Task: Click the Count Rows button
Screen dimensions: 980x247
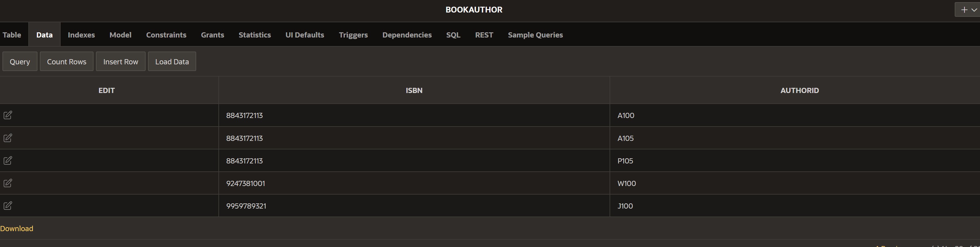Action: 67,61
